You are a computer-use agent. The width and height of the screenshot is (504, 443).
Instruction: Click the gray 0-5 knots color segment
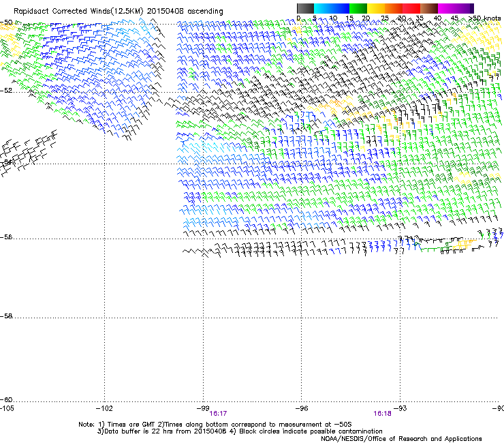tap(305, 8)
